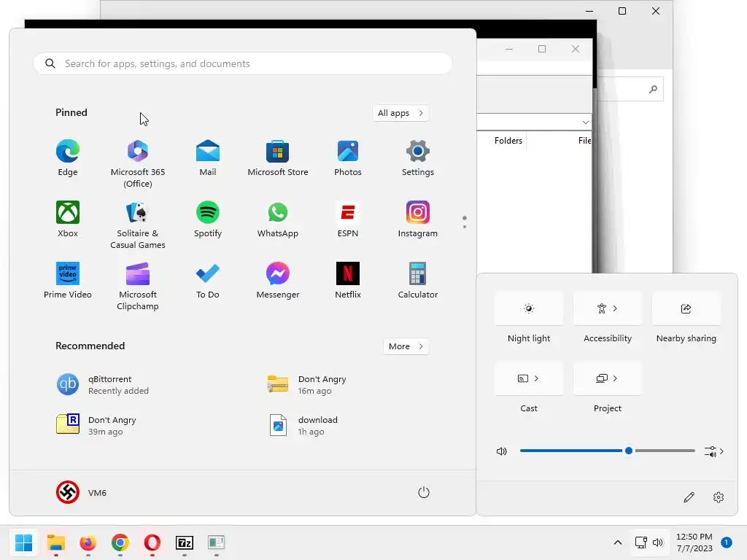
Task: Adjust the volume slider
Action: click(x=608, y=451)
